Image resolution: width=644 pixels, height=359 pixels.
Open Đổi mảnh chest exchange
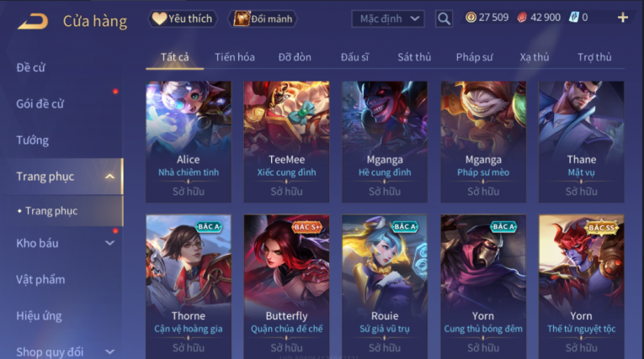click(263, 18)
